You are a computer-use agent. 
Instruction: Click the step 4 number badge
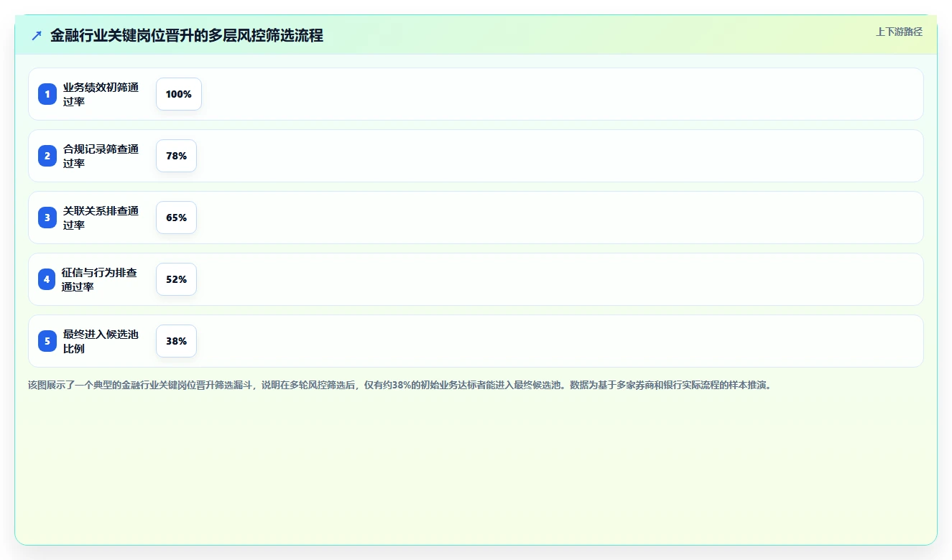tap(47, 279)
